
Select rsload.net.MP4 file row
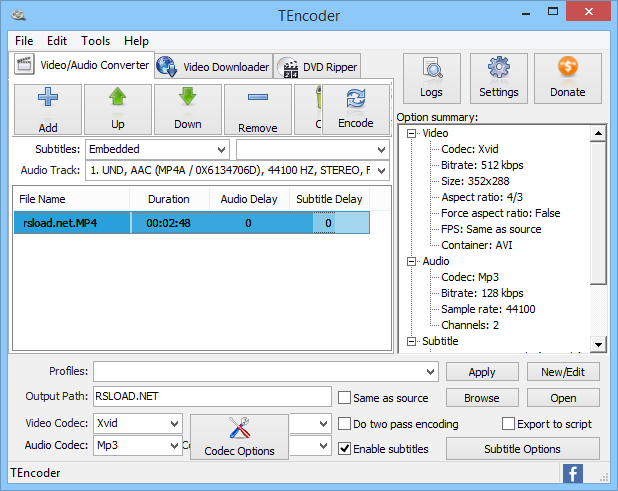pyautogui.click(x=192, y=223)
